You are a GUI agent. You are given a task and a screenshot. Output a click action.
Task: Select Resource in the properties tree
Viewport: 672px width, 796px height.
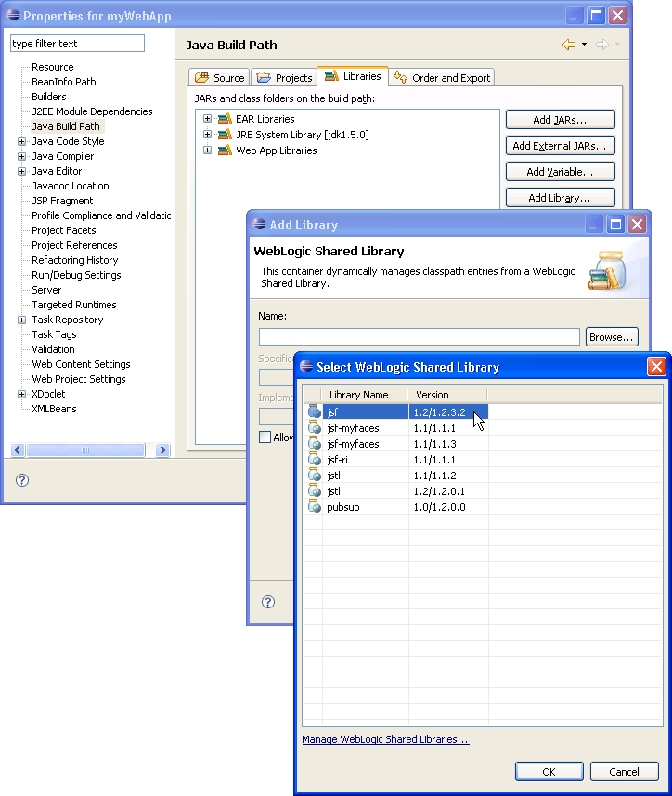pyautogui.click(x=53, y=67)
